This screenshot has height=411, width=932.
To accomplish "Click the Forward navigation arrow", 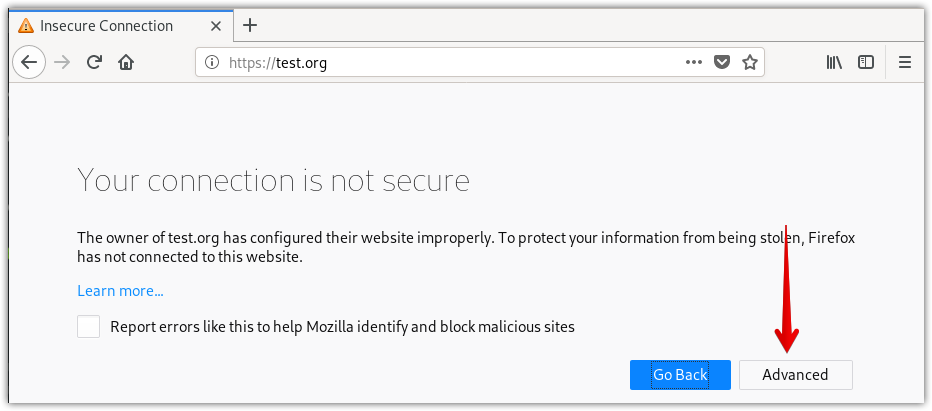I will click(62, 62).
